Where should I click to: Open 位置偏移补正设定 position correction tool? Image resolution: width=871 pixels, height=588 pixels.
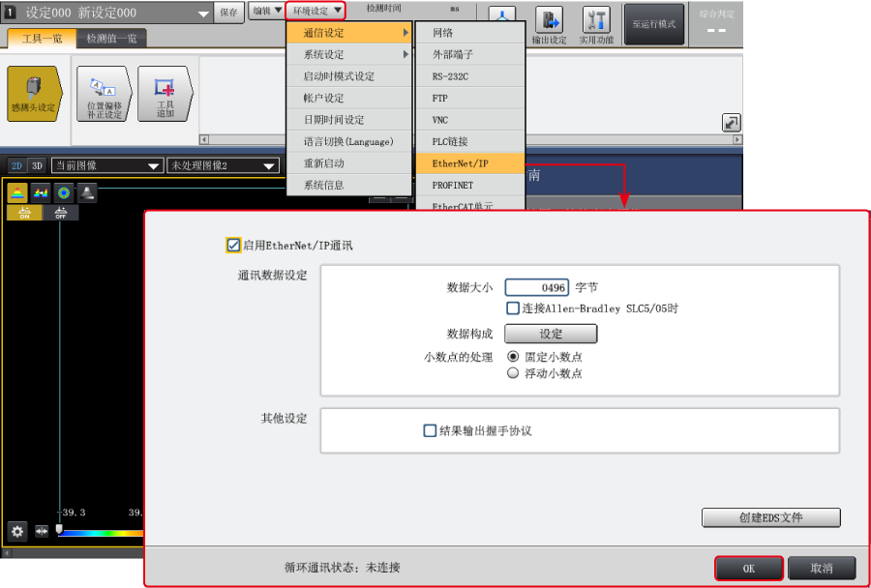point(103,94)
